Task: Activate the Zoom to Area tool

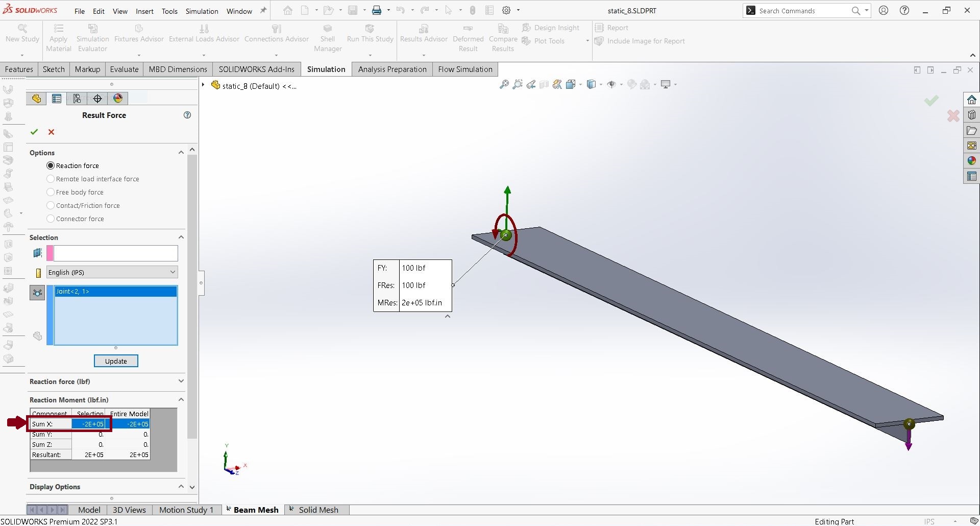Action: pos(518,84)
